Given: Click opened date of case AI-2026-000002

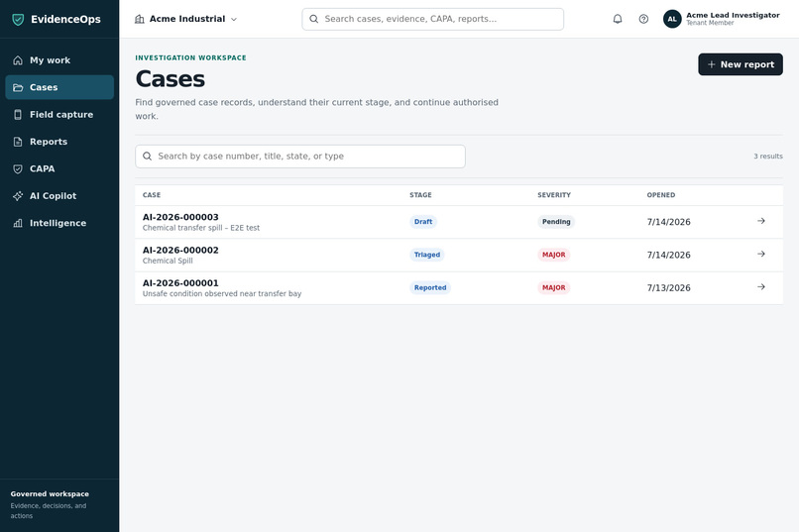Looking at the screenshot, I should click(x=668, y=255).
